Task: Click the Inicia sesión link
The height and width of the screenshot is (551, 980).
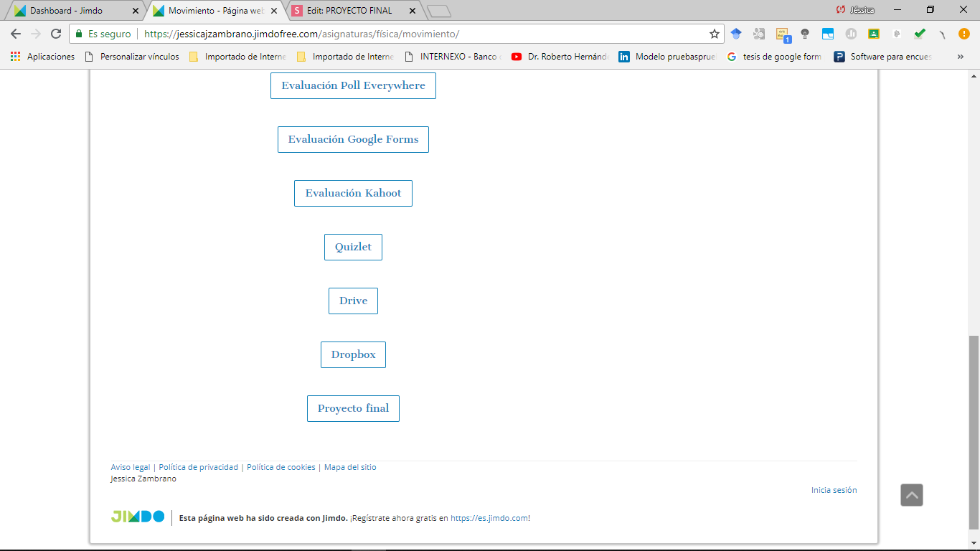Action: point(834,490)
